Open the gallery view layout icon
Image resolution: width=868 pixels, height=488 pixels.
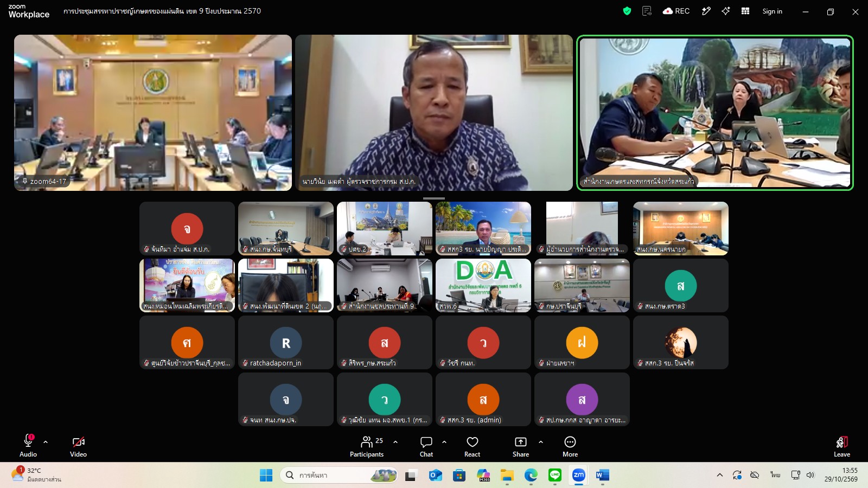745,11
